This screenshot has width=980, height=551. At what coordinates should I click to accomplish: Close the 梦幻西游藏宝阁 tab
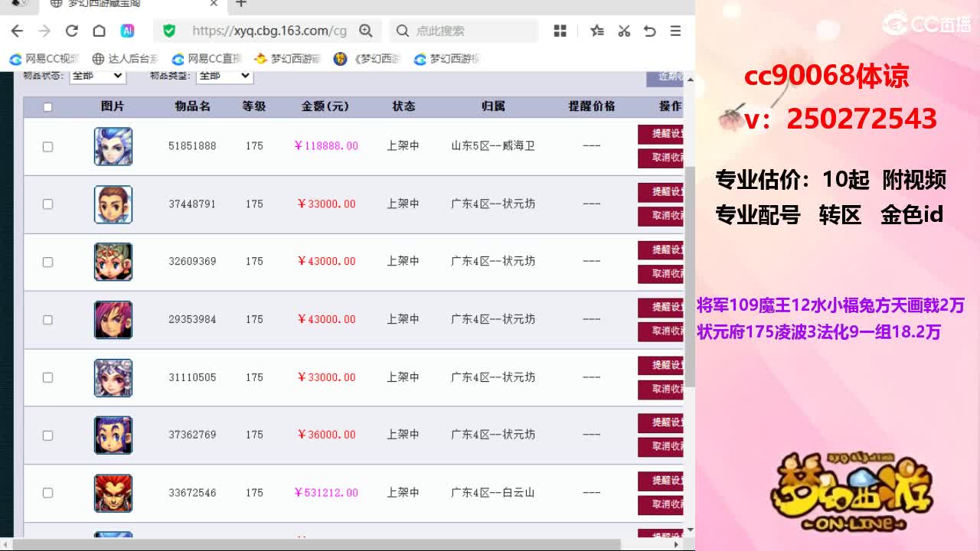coord(214,4)
